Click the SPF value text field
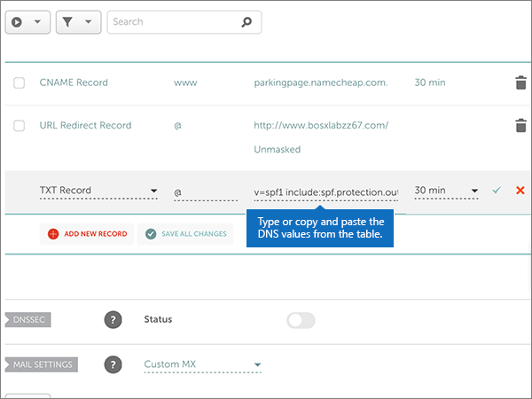 325,191
